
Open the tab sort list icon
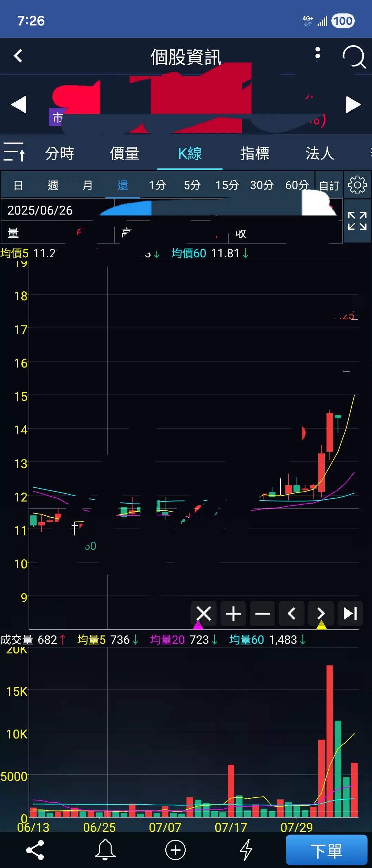pyautogui.click(x=14, y=152)
